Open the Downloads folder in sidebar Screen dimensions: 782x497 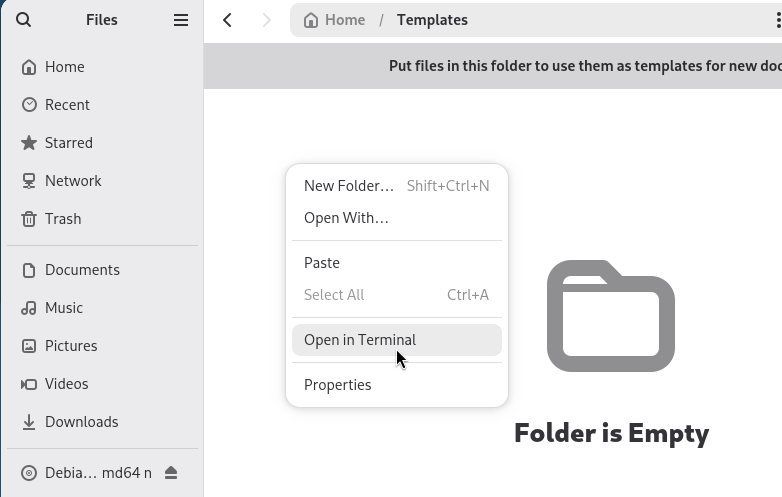click(81, 422)
